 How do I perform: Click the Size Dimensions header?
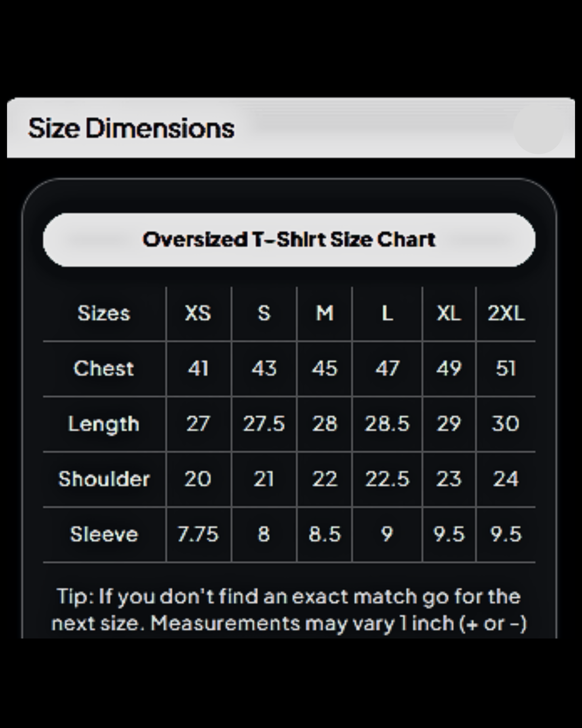click(x=131, y=128)
